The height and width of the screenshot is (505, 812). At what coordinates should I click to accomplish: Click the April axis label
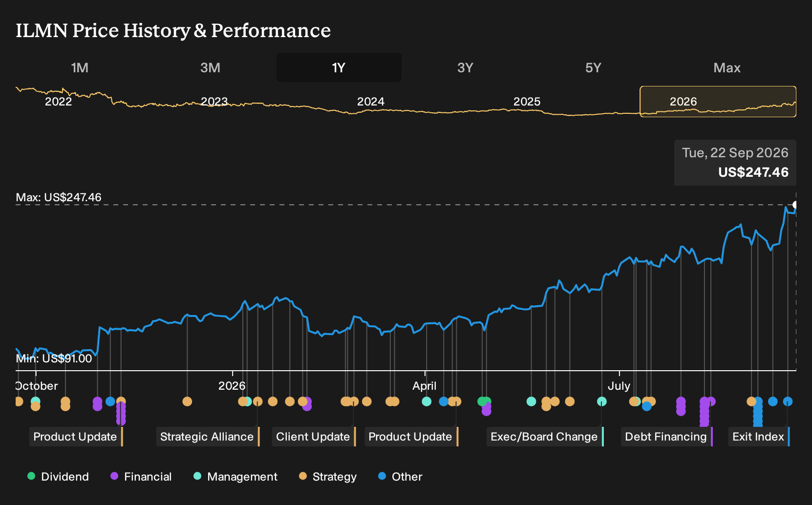(x=425, y=386)
